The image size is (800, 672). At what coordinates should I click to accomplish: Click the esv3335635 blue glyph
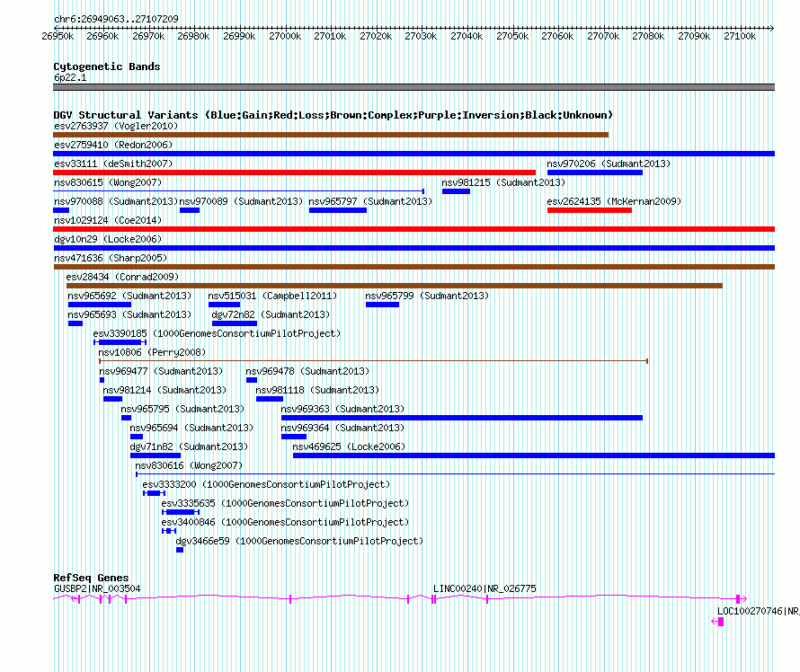pos(181,512)
